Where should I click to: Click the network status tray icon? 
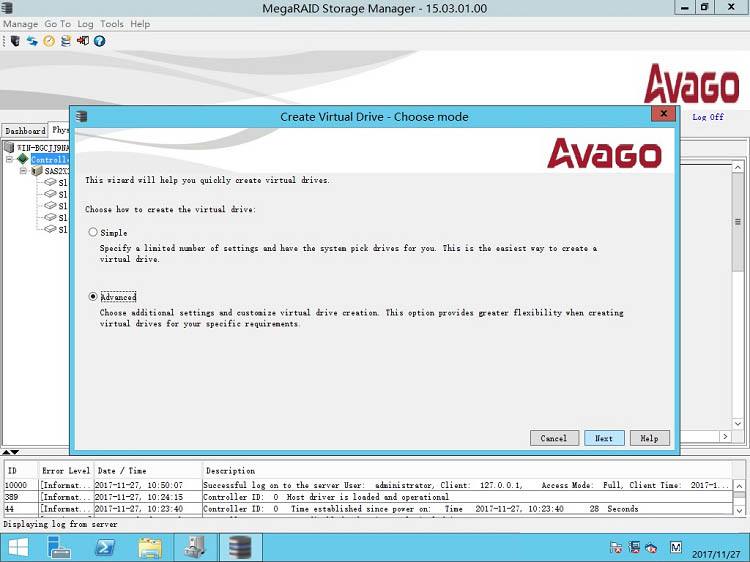[x=634, y=548]
